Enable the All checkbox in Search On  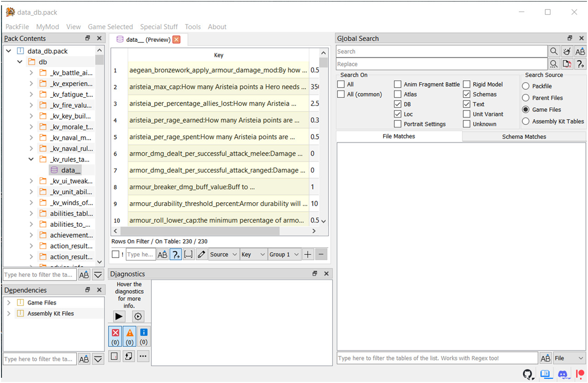[x=341, y=85]
